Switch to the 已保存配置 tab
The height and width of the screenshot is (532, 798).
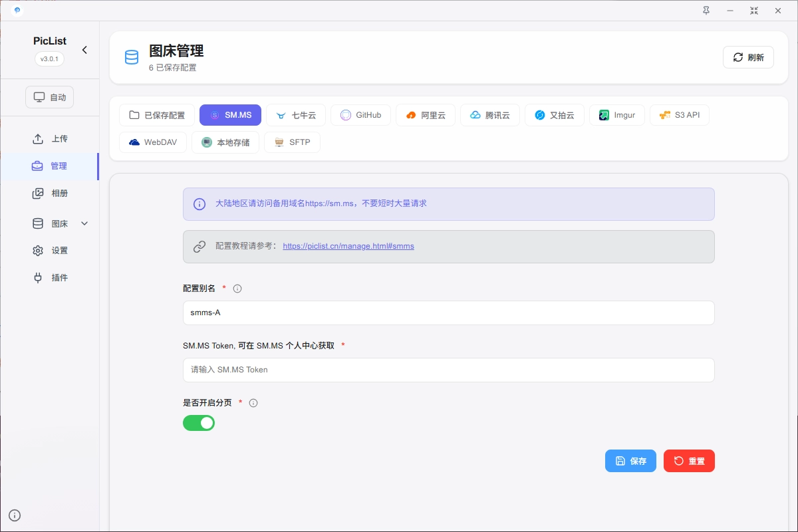tap(157, 115)
